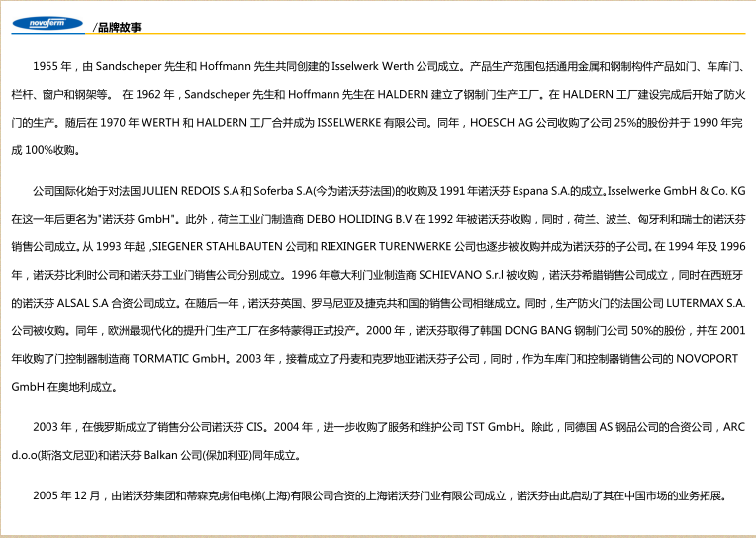This screenshot has height=538, width=756.
Task: Click the text 'TST GmbH'
Action: (492, 427)
